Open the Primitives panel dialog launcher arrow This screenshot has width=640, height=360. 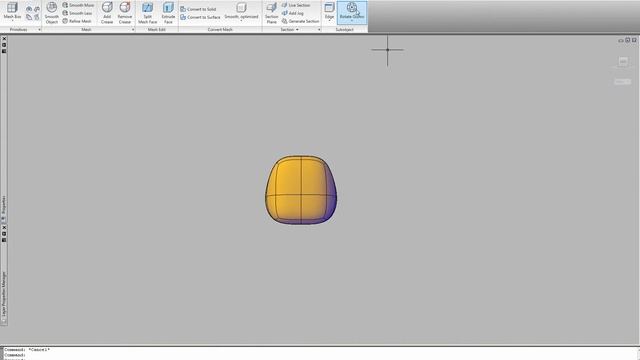coord(40,29)
